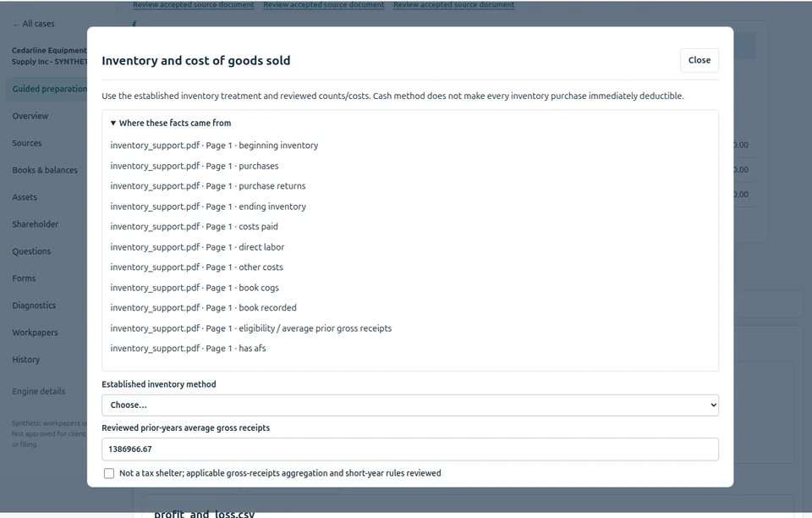
Task: Click the last 'Review accepted source document' link
Action: tap(453, 5)
